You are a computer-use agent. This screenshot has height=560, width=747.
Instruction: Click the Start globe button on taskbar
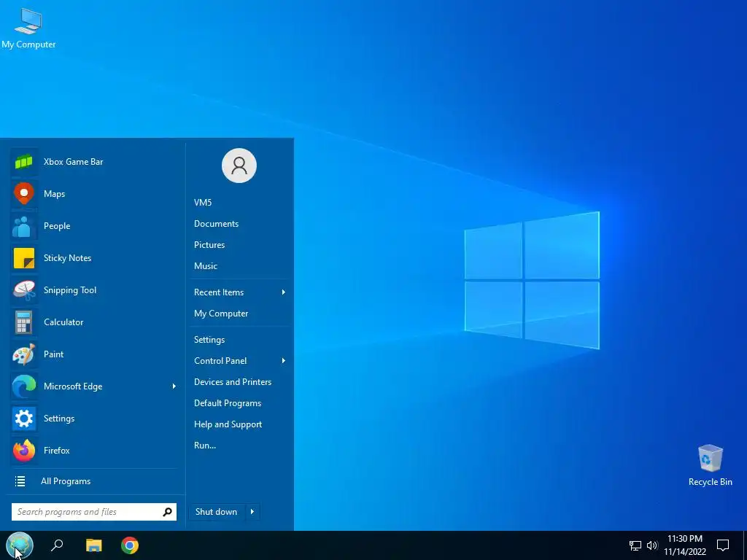(20, 545)
